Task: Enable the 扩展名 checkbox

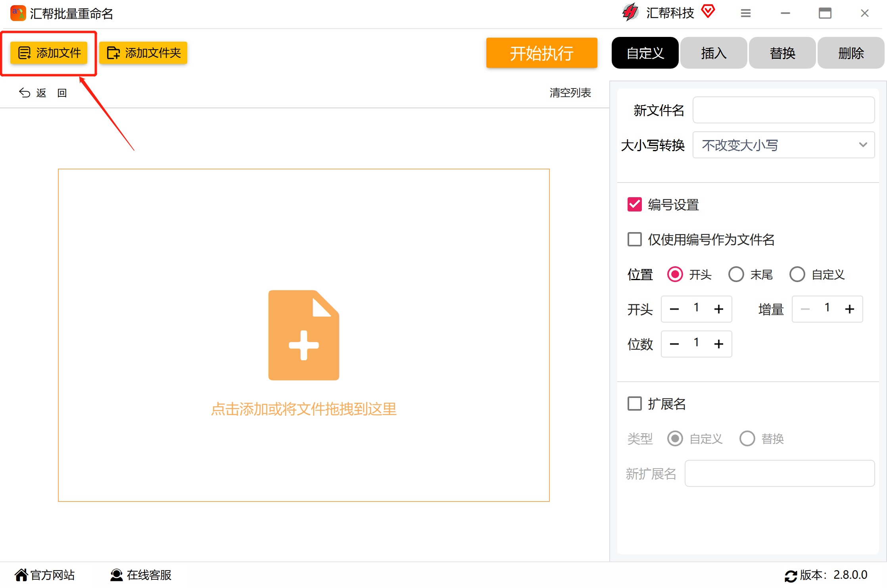Action: coord(634,403)
